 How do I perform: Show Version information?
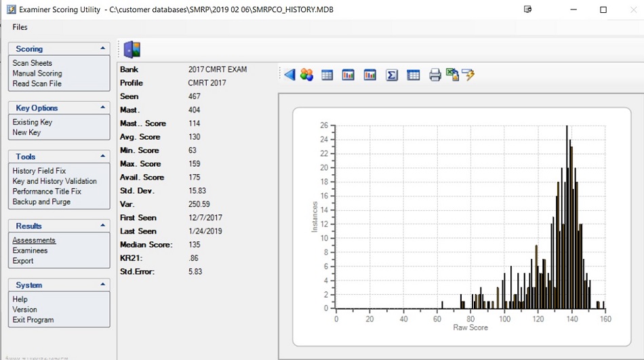24,309
